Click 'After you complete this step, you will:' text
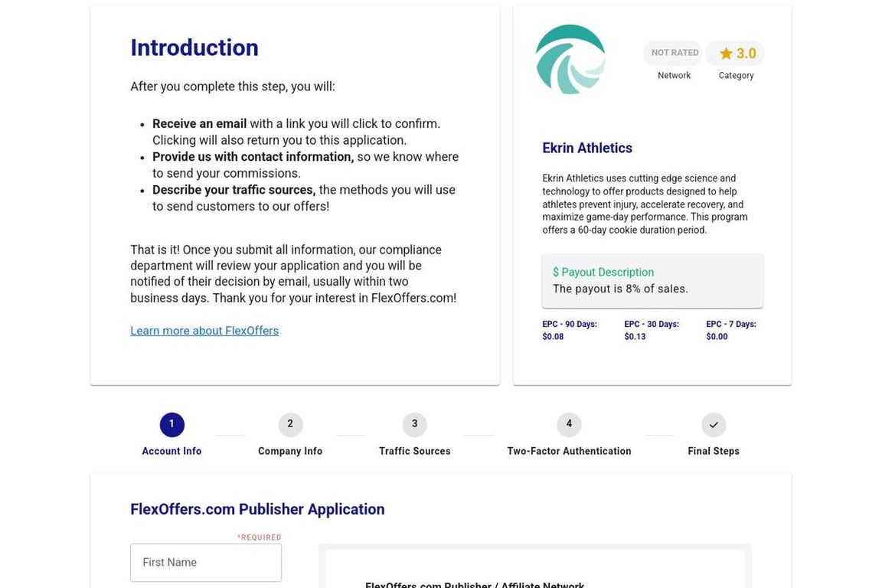882x588 pixels. coord(232,87)
